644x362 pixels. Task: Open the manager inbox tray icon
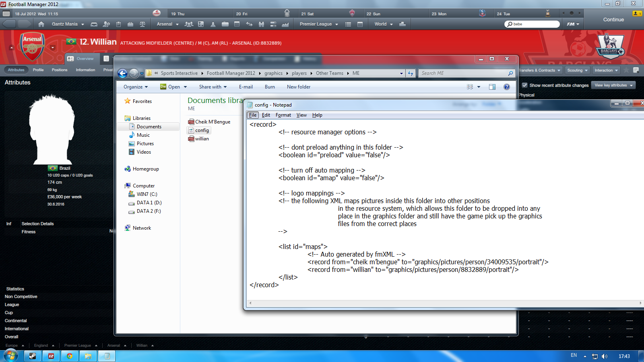tap(94, 24)
